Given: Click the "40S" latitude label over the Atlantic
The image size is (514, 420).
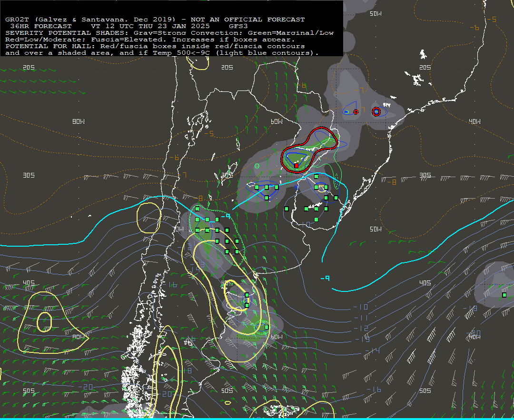Looking at the screenshot, I should click(425, 283).
